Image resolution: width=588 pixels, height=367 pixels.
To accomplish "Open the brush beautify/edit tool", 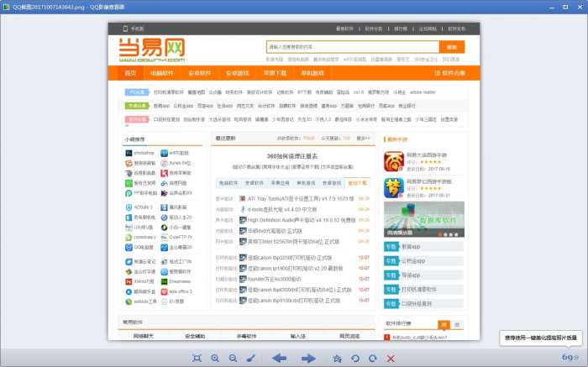I will click(251, 359).
